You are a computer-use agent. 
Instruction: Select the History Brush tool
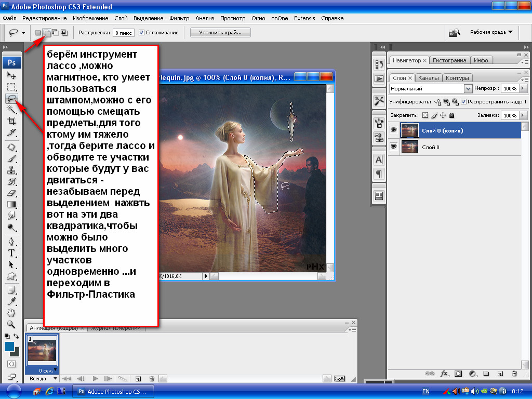(x=11, y=181)
